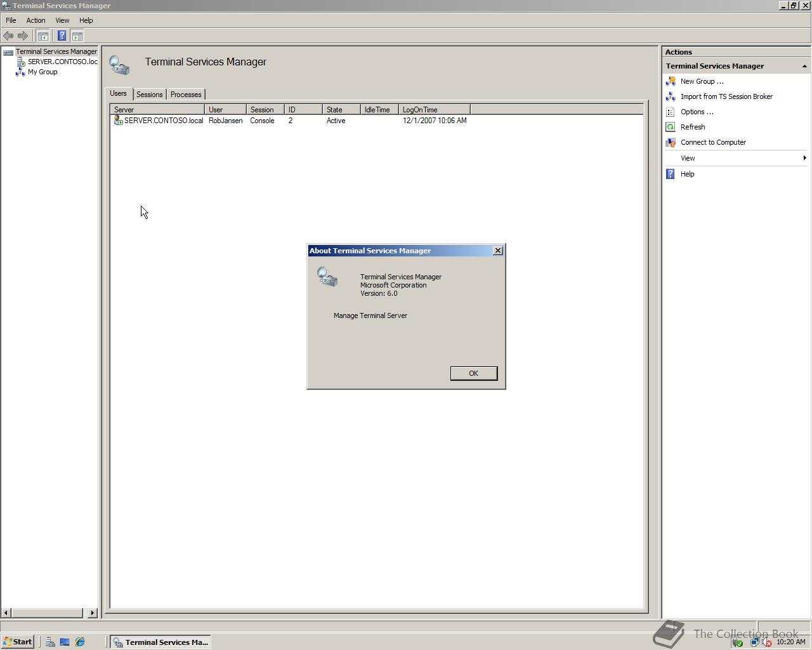Click Connect to Computer action link

[713, 142]
